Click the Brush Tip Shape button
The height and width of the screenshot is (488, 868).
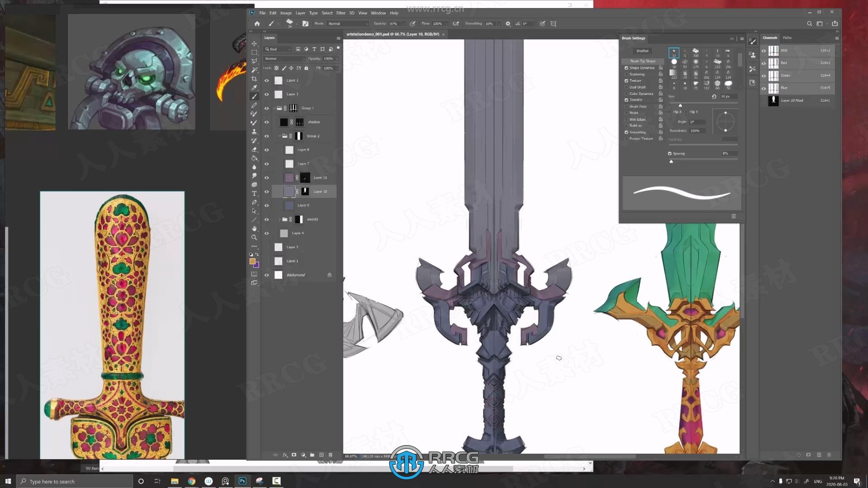(642, 61)
